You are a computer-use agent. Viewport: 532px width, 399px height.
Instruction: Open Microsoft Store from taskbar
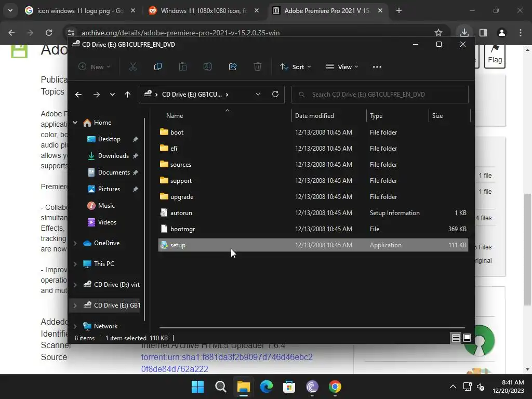(x=289, y=387)
